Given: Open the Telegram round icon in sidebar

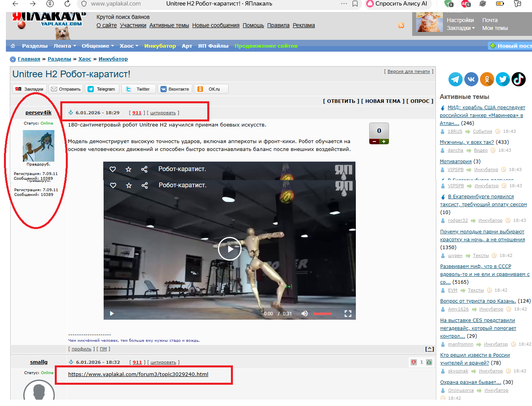Looking at the screenshot, I should tap(456, 79).
